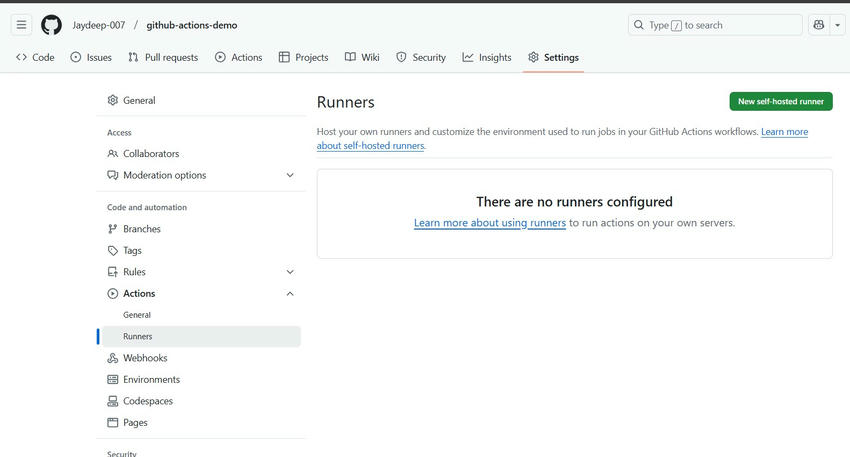This screenshot has height=457, width=850.
Task: Open Pages settings
Action: click(201, 422)
